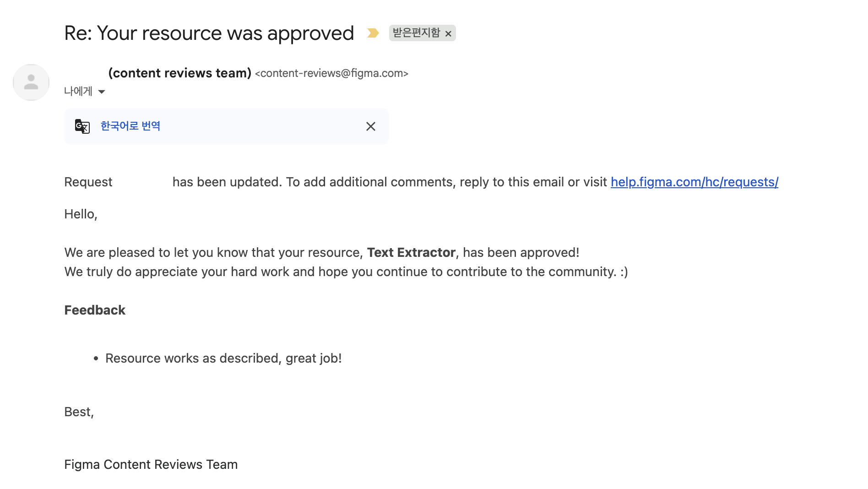Viewport: 868px width, 489px height.
Task: Expand recipient details arrow next to 나에게
Action: pos(102,92)
